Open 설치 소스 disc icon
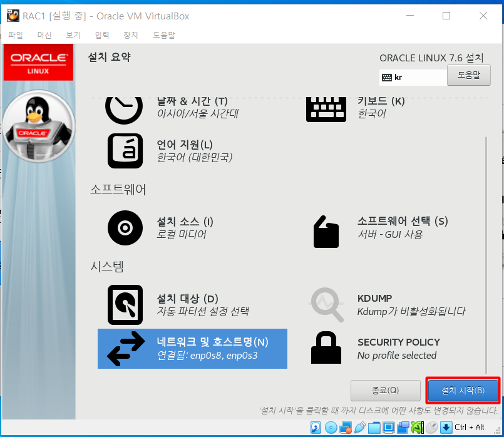 (125, 228)
